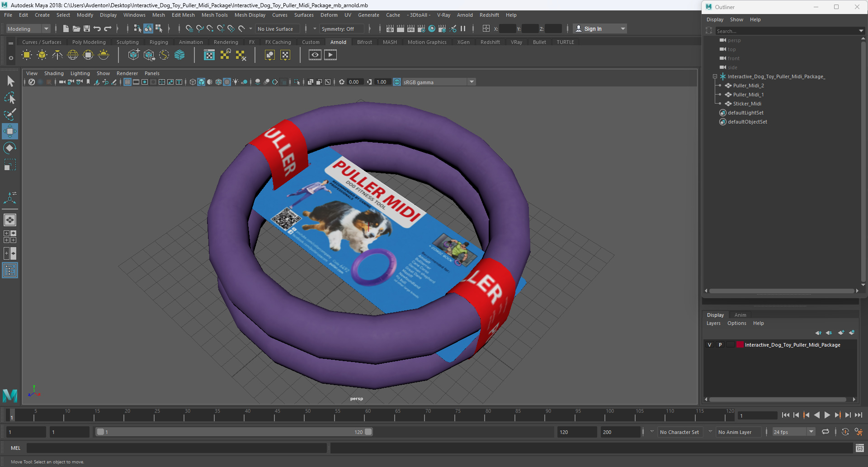Pause IPR rendering
Viewport: 868px width, 467px height.
click(463, 29)
